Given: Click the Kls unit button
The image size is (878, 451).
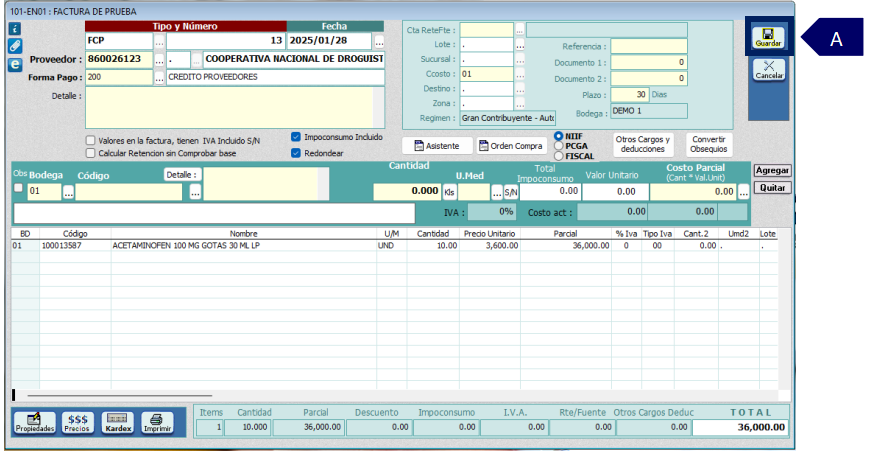Looking at the screenshot, I should coord(450,192).
